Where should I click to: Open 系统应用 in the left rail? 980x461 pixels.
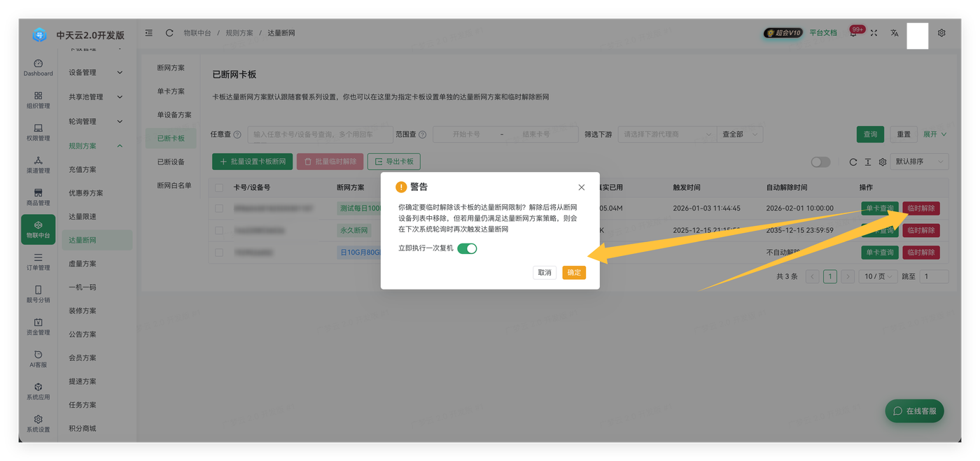coord(38,391)
